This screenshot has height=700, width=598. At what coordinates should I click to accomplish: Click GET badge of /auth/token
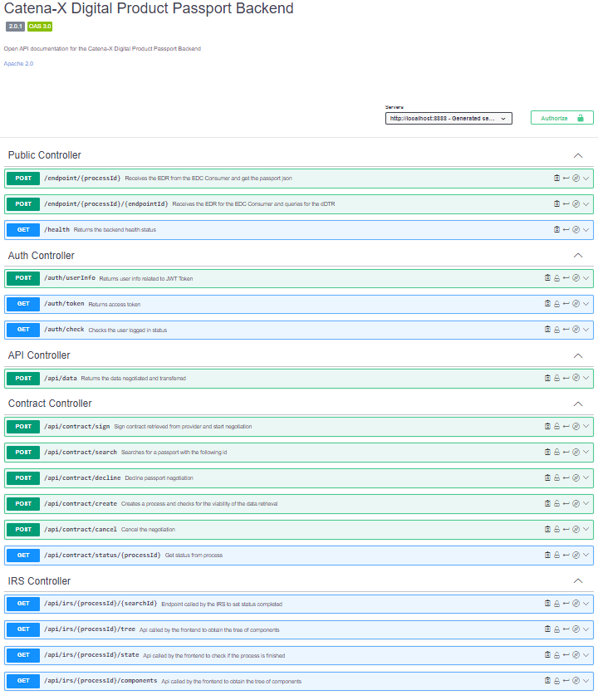pos(23,304)
